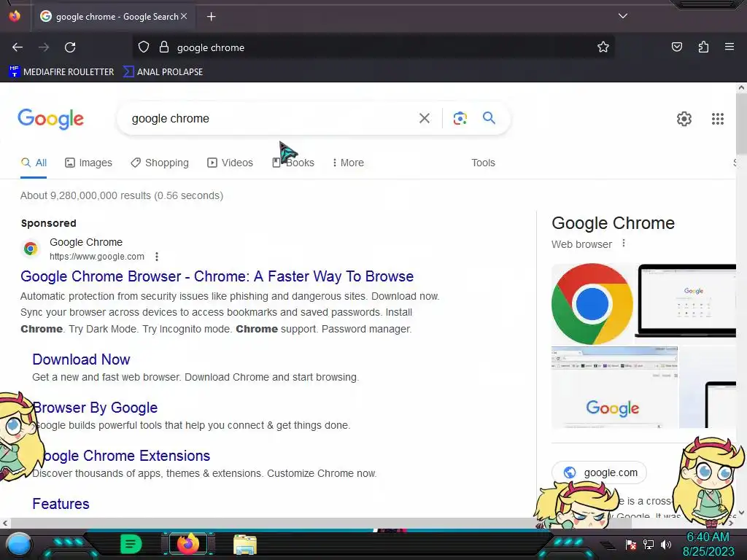Open File Explorer from the taskbar
747x560 pixels.
(245, 544)
